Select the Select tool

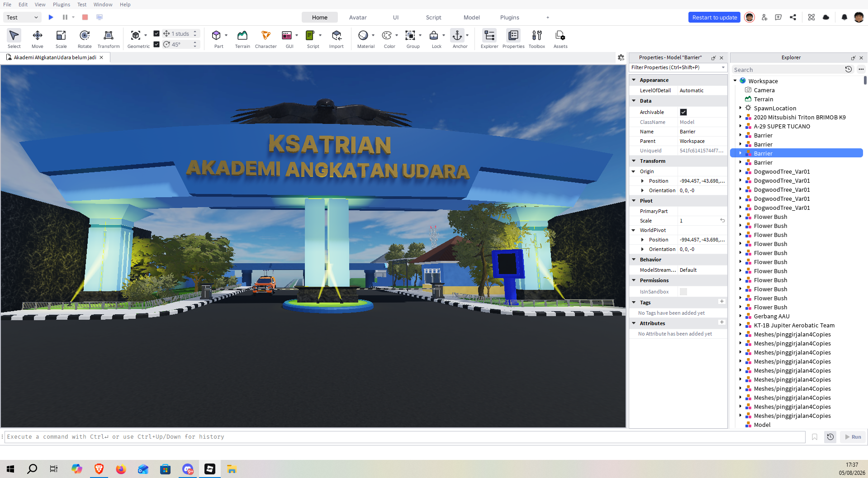point(14,39)
